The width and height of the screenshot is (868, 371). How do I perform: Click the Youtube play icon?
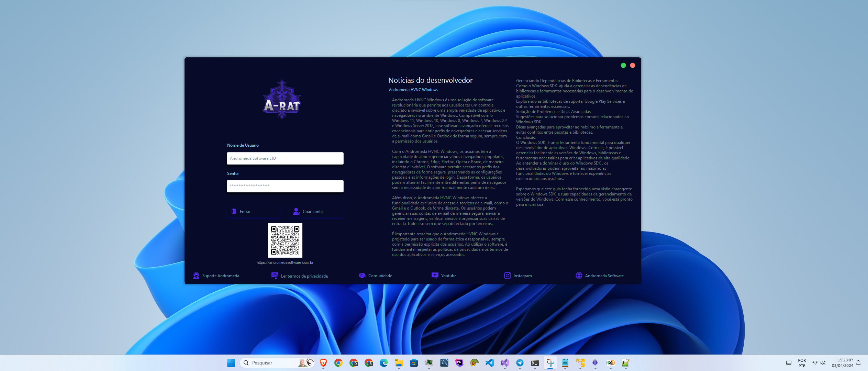point(435,276)
